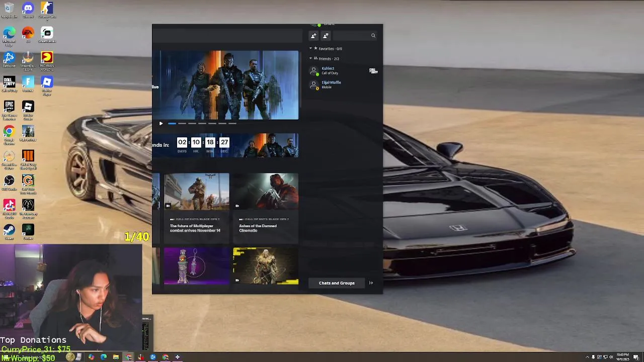The width and height of the screenshot is (644, 362).
Task: Open Steam desktop shortcut
Action: pos(9,232)
